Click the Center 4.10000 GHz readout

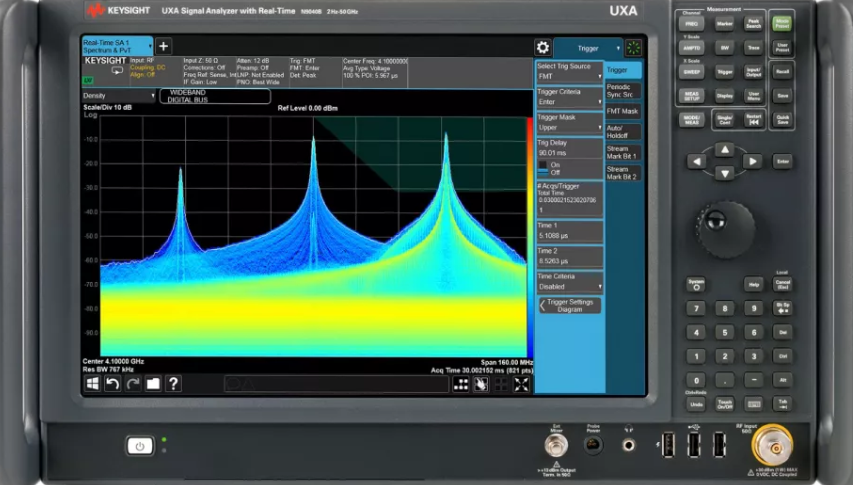pyautogui.click(x=113, y=362)
